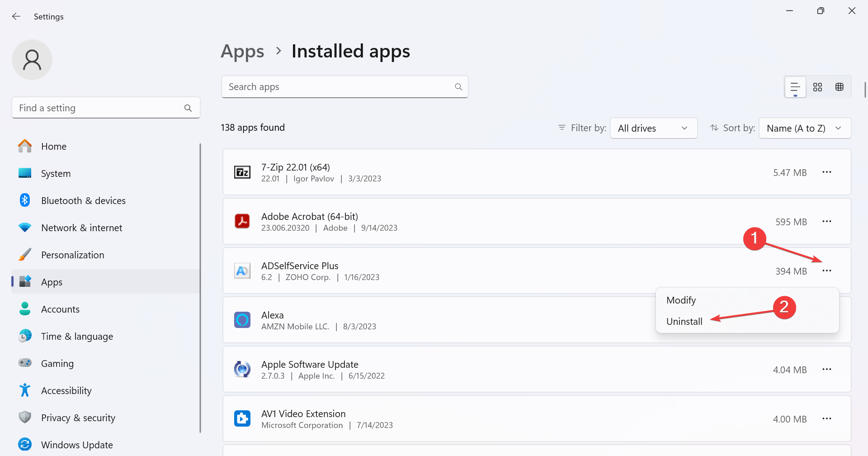
Task: Open Accounts settings
Action: tap(105, 309)
